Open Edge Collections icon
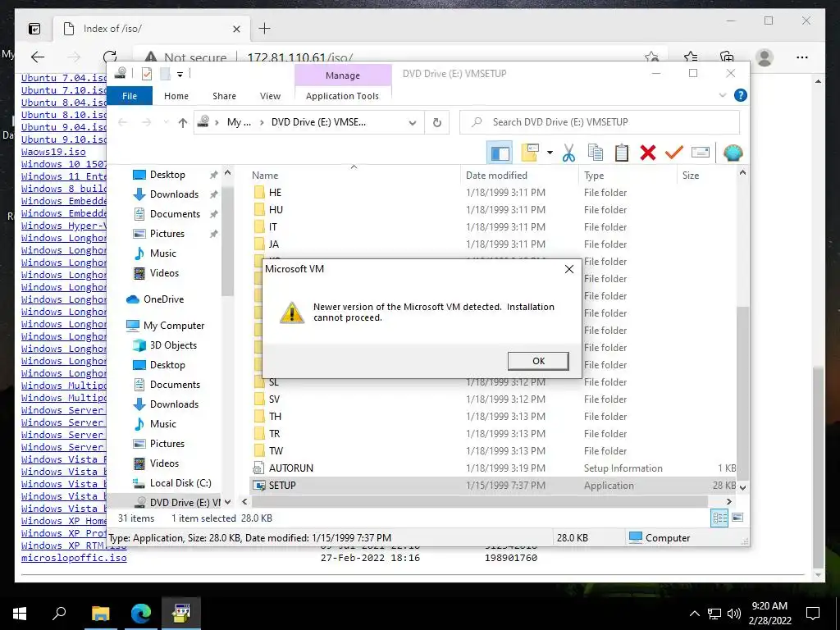840x630 pixels. point(727,57)
